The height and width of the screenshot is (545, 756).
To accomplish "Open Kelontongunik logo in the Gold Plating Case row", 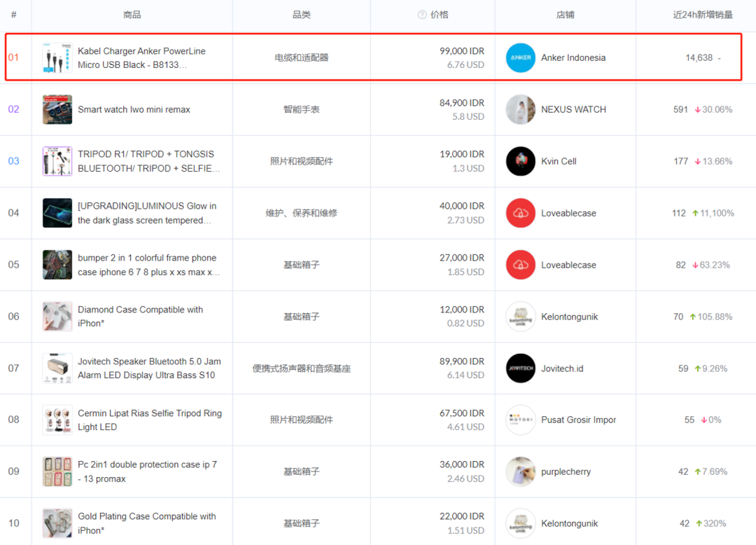I will pyautogui.click(x=521, y=523).
